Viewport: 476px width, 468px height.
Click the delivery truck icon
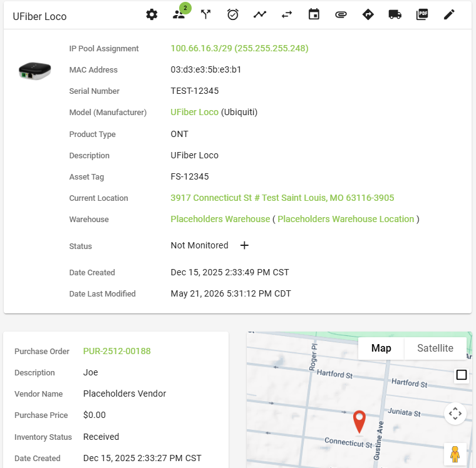[395, 14]
